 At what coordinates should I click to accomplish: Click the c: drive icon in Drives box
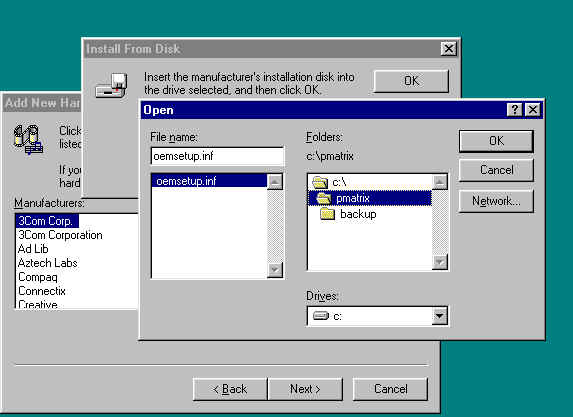point(321,315)
